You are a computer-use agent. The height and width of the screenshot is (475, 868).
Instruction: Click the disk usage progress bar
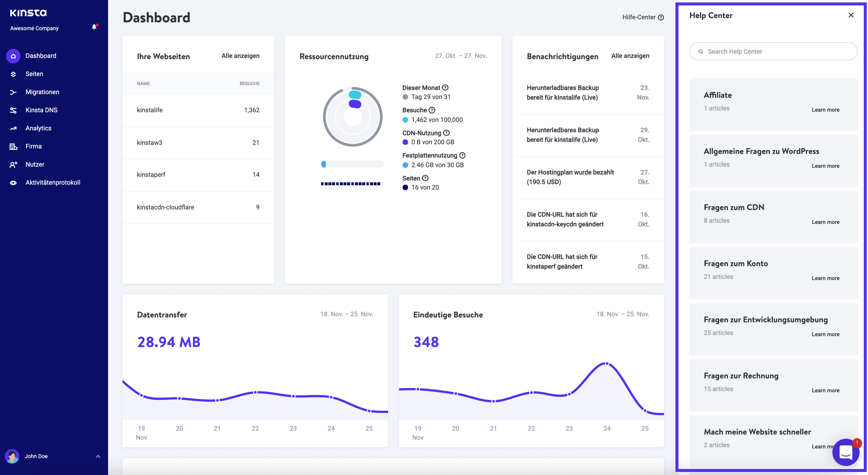click(x=353, y=164)
